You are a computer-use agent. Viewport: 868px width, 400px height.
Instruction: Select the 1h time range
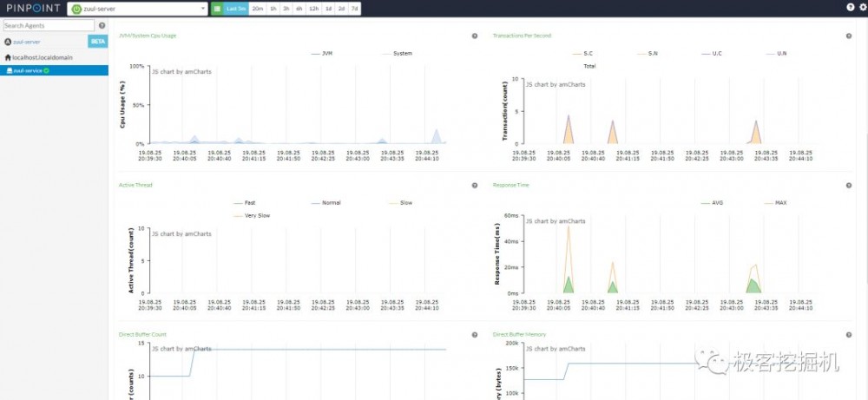coord(273,9)
